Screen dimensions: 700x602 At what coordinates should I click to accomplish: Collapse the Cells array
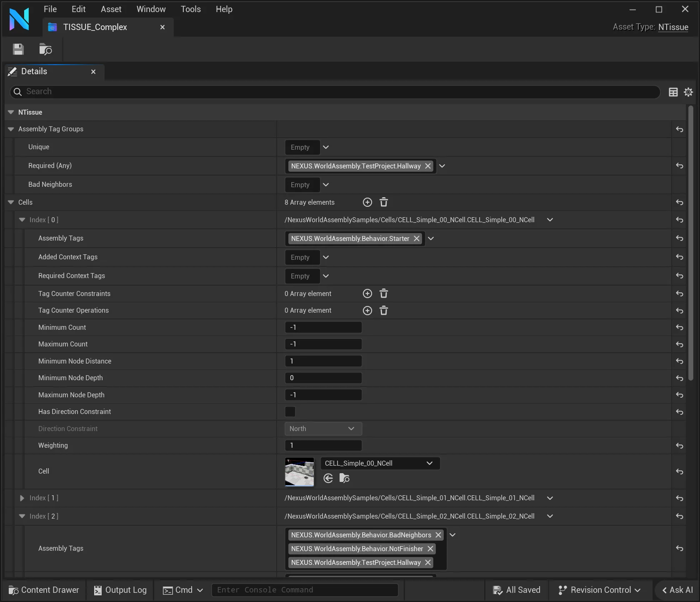coord(11,202)
